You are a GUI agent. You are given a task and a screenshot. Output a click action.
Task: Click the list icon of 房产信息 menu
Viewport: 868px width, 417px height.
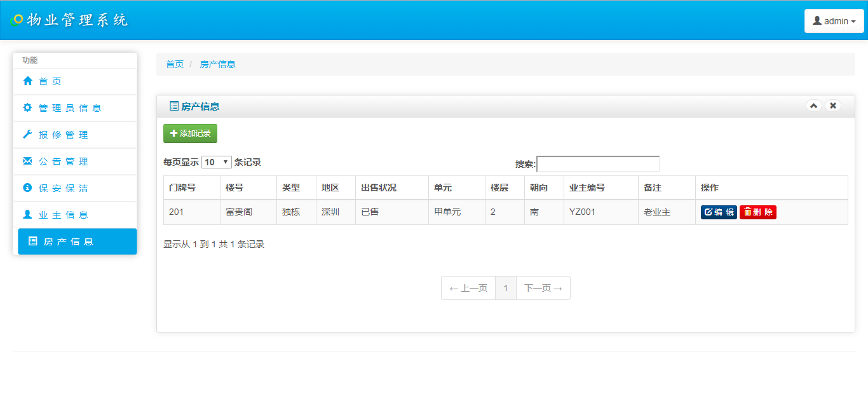(x=33, y=242)
